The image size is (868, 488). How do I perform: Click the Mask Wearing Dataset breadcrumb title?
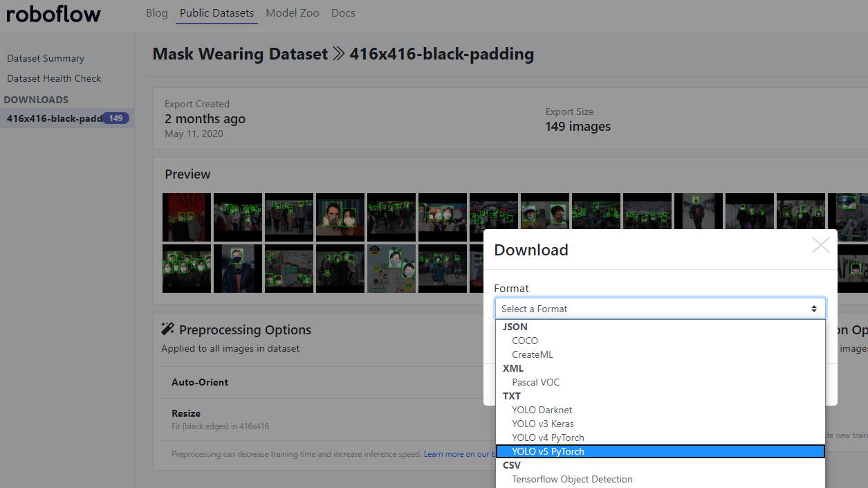(x=240, y=54)
